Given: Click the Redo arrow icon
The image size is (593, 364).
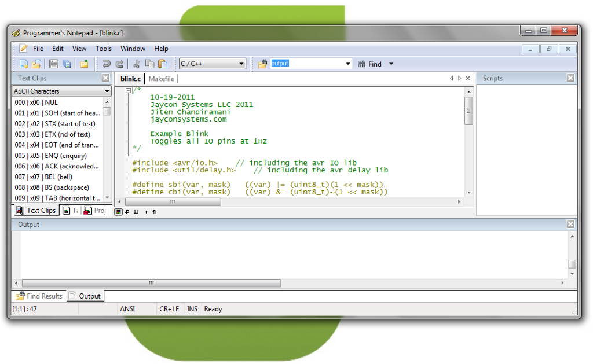Looking at the screenshot, I should pyautogui.click(x=119, y=64).
